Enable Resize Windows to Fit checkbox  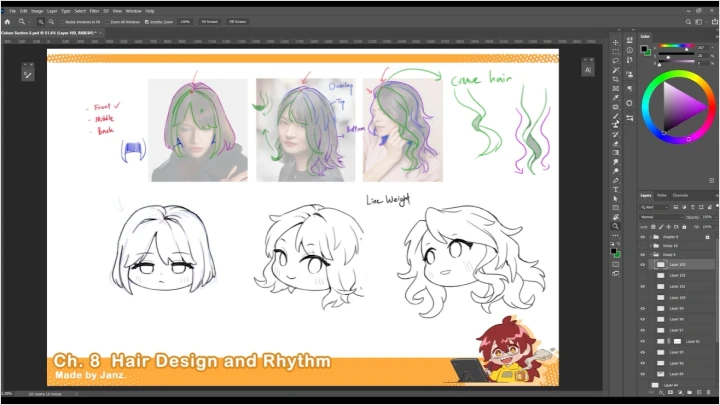(x=62, y=21)
